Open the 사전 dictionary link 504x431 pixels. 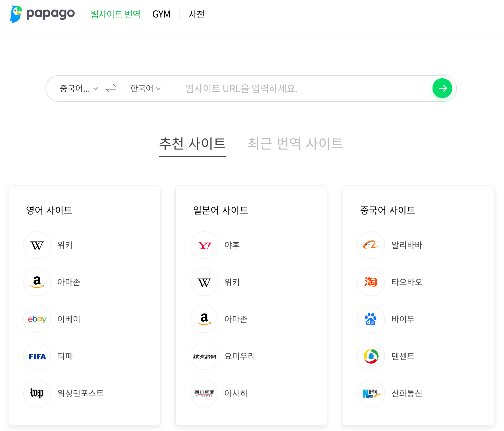[196, 14]
